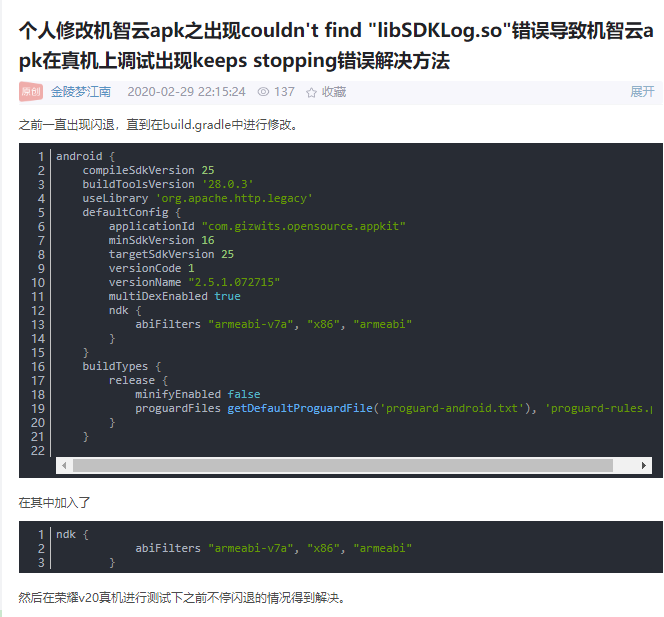
Task: Expand article info with 展开
Action: click(x=642, y=91)
